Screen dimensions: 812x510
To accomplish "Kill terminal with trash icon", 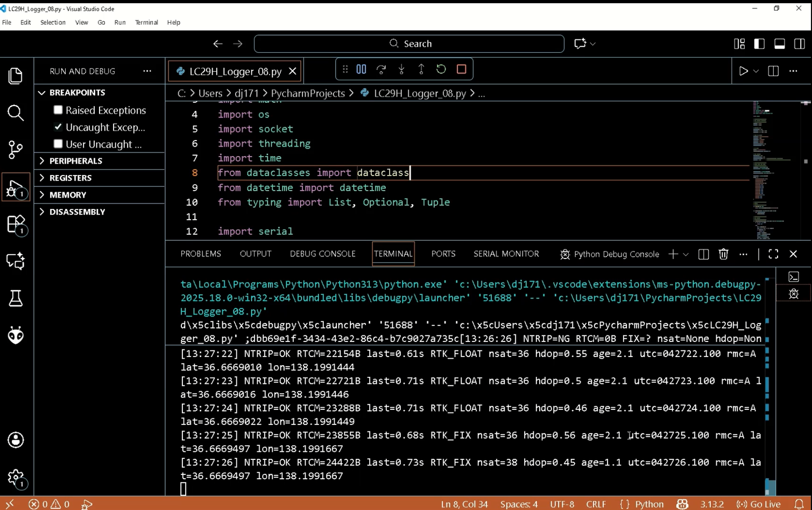I will [x=723, y=254].
